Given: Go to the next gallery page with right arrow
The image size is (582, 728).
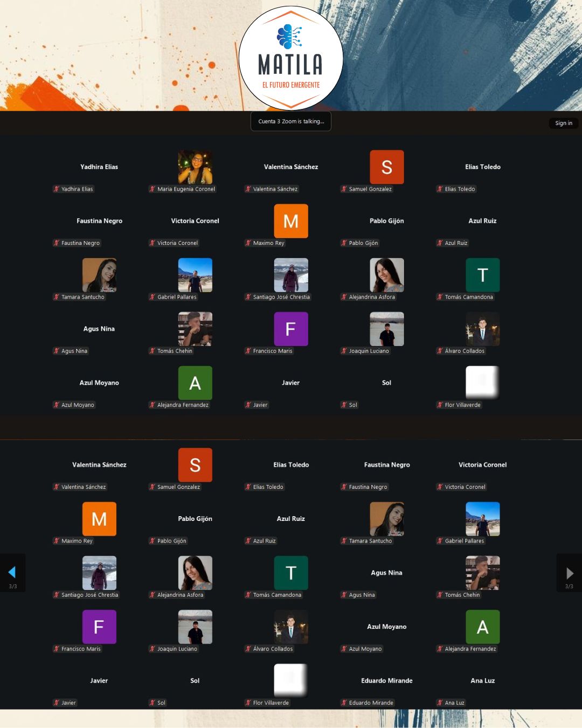Looking at the screenshot, I should (x=570, y=573).
